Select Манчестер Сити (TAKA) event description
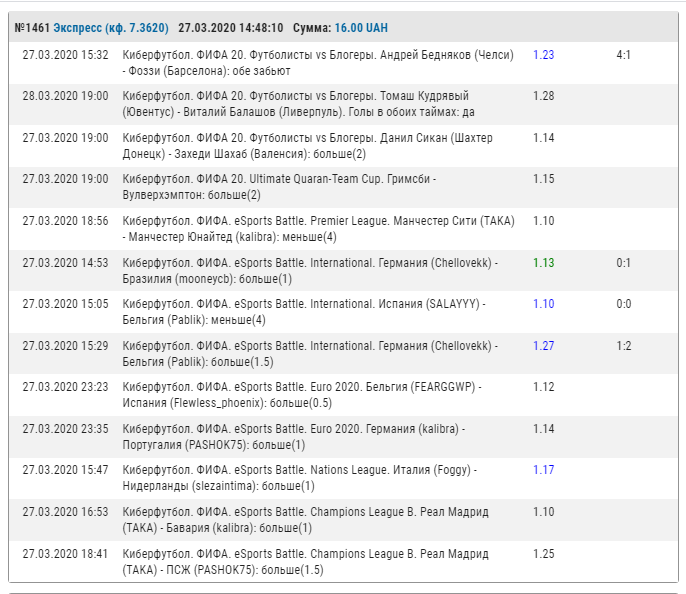The image size is (686, 594). 318,229
